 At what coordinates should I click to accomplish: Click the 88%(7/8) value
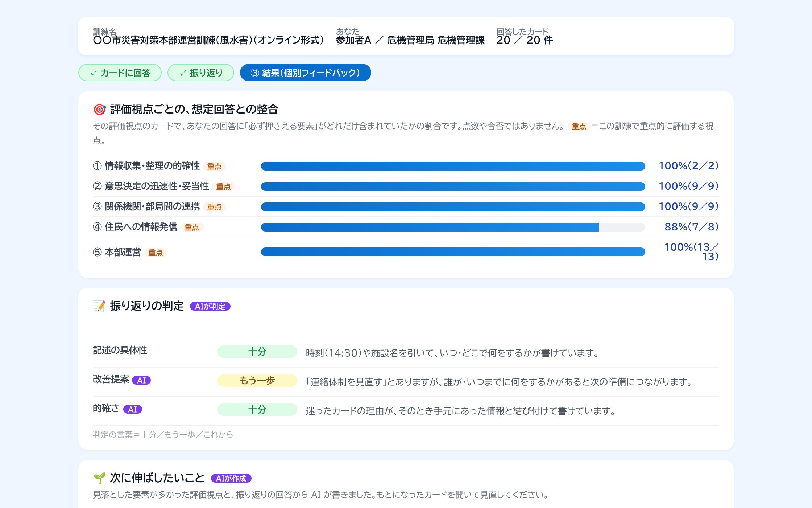click(692, 227)
